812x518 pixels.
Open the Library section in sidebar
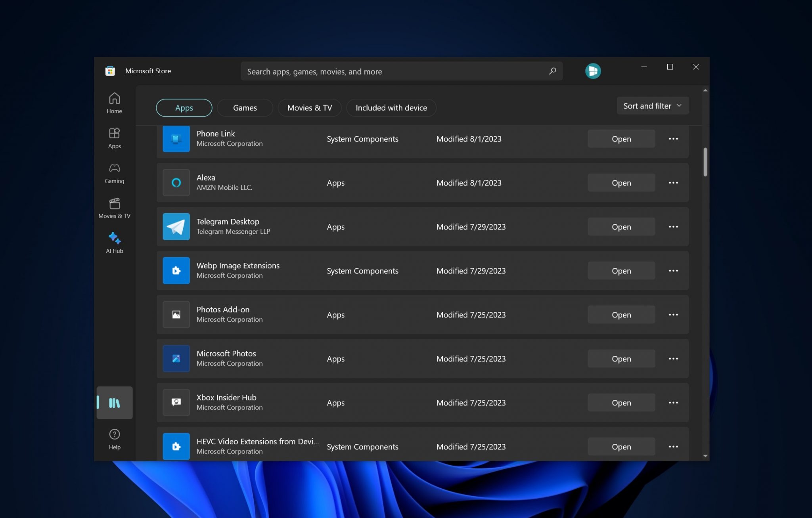[114, 403]
